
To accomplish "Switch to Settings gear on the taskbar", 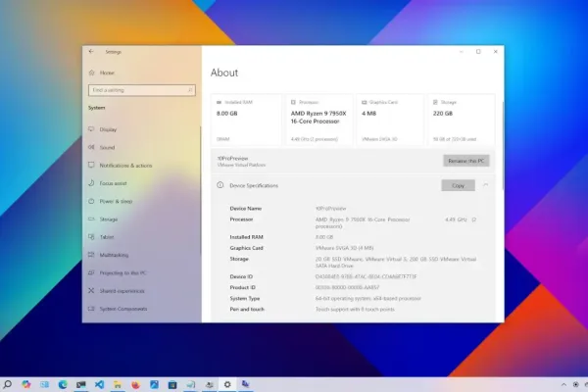I will (x=227, y=384).
